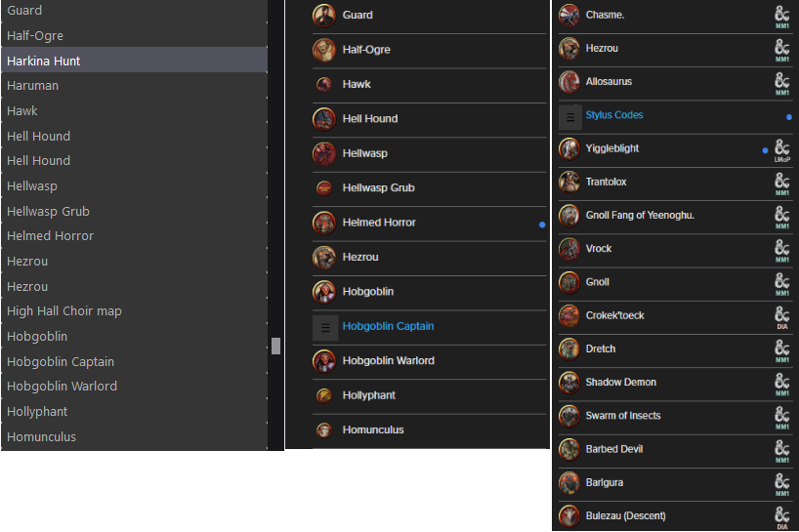
Task: Click the blue dot beside Helmed Horror
Action: 542,225
